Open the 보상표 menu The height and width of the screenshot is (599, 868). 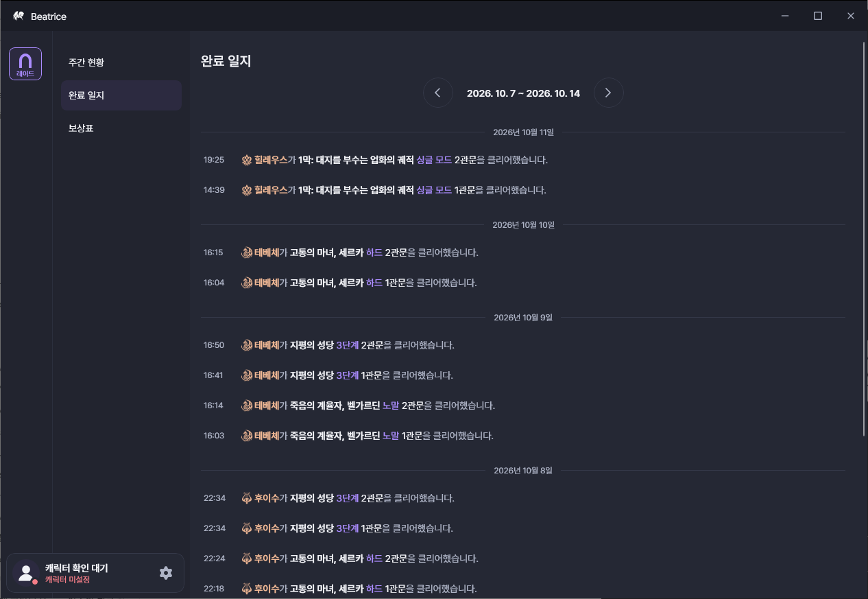point(121,128)
